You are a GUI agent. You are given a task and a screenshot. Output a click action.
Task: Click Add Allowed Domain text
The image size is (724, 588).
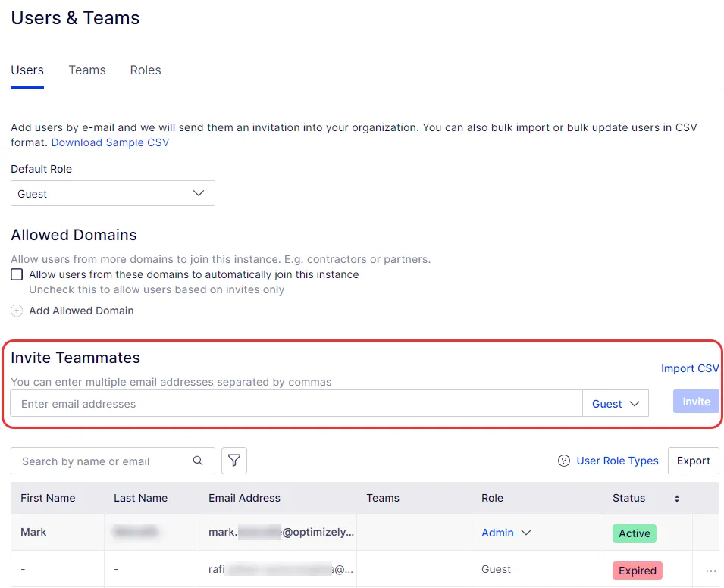pyautogui.click(x=81, y=311)
